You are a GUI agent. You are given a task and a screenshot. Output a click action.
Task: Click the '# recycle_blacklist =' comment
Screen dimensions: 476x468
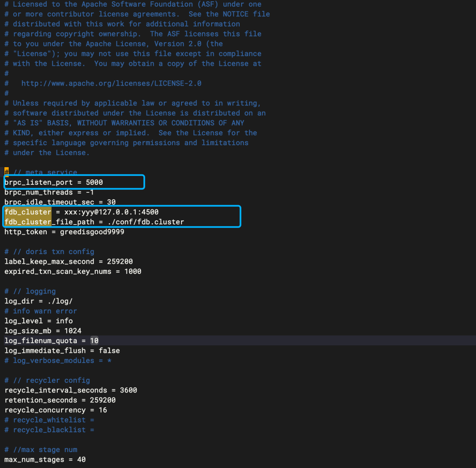tap(49, 430)
